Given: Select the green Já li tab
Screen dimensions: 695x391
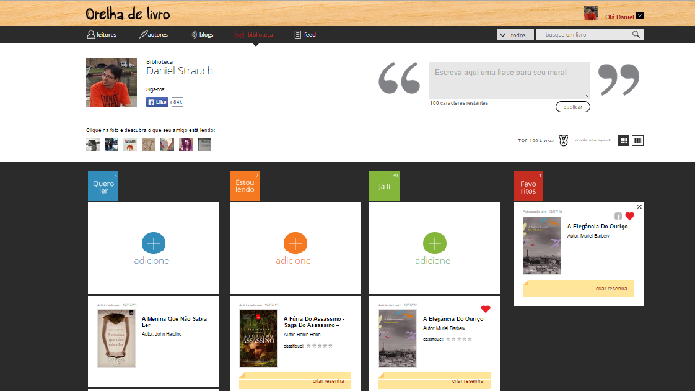Looking at the screenshot, I should click(x=384, y=186).
